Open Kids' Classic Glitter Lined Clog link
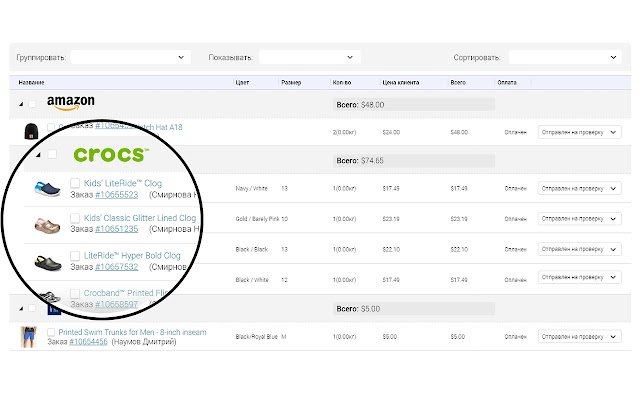The height and width of the screenshot is (400, 640). pos(140,218)
